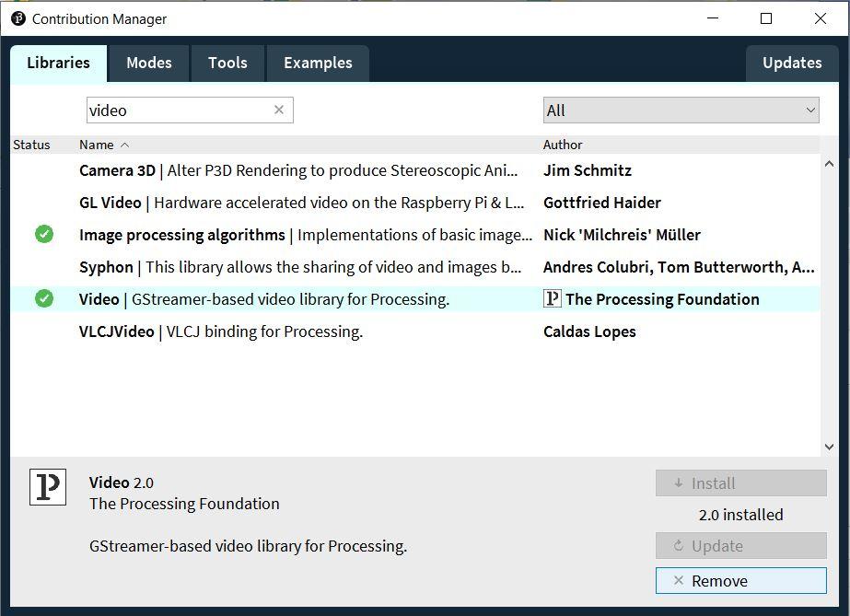The image size is (850, 616).
Task: Click installed checkmark for Image processing algorithms
Action: 44,234
